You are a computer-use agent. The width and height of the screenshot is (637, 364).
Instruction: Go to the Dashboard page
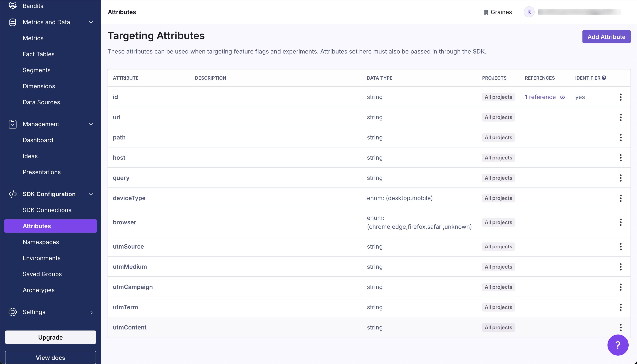(x=38, y=140)
